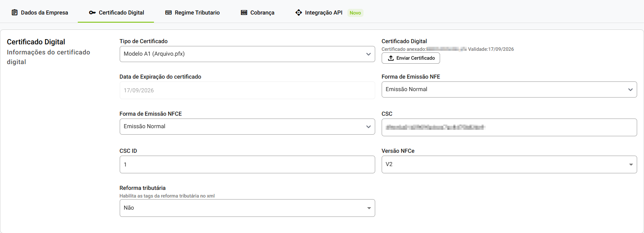Focus the CSC ID input field
The width and height of the screenshot is (644, 233).
point(247,164)
